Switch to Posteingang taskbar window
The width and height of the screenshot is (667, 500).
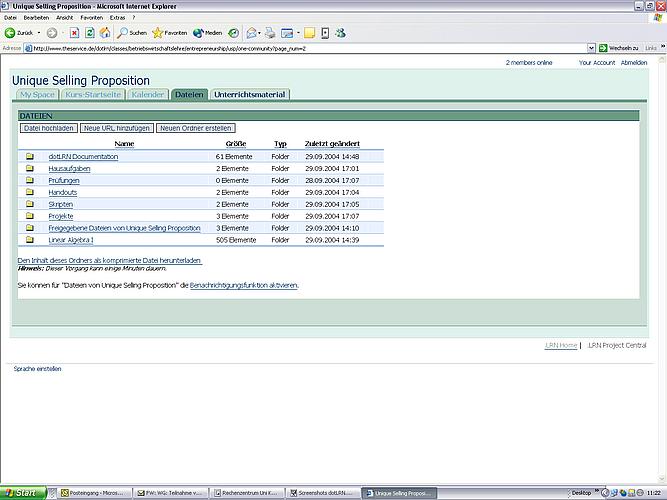click(95, 493)
